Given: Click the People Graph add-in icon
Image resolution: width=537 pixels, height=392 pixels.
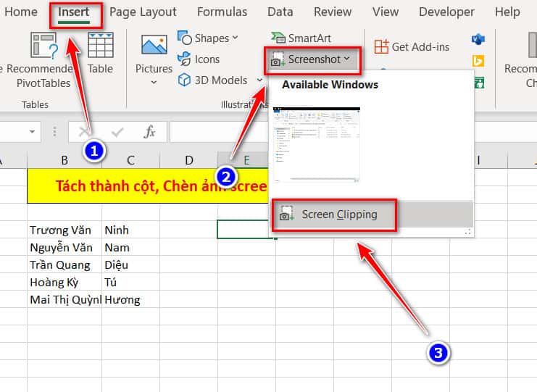Looking at the screenshot, I should [x=479, y=82].
